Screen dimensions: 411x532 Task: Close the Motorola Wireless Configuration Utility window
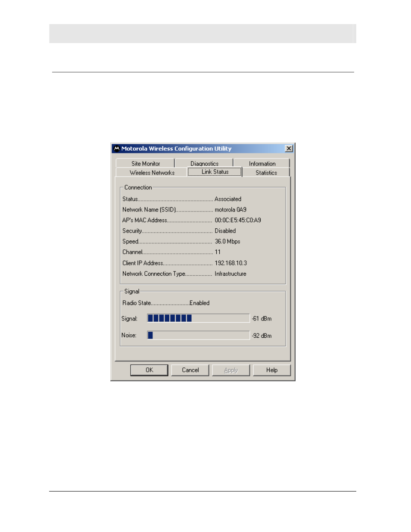coord(289,149)
